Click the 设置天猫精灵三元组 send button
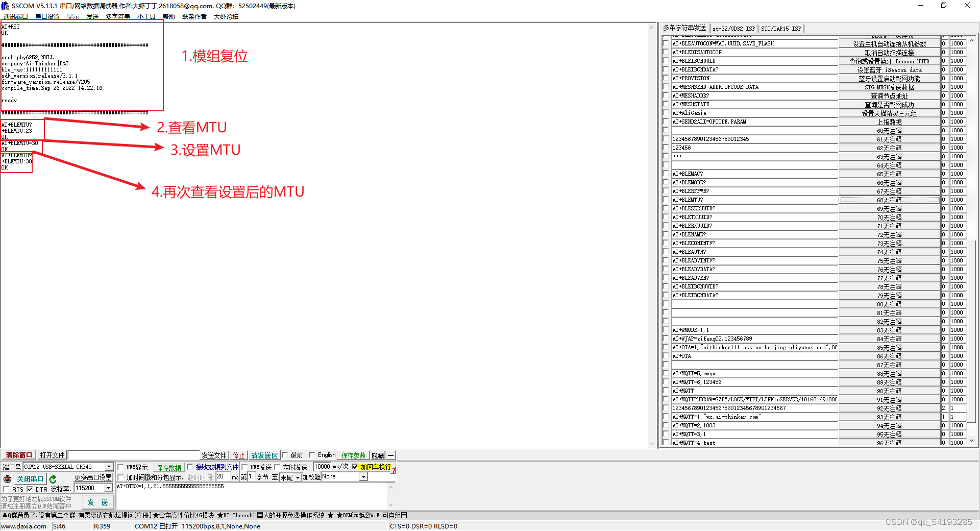Screen dimensions: 980x531 pyautogui.click(x=889, y=113)
